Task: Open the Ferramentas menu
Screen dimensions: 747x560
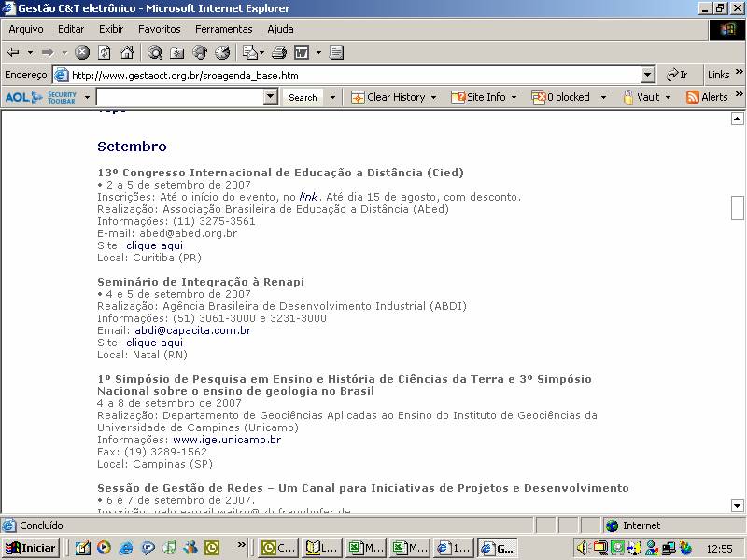Action: (223, 29)
